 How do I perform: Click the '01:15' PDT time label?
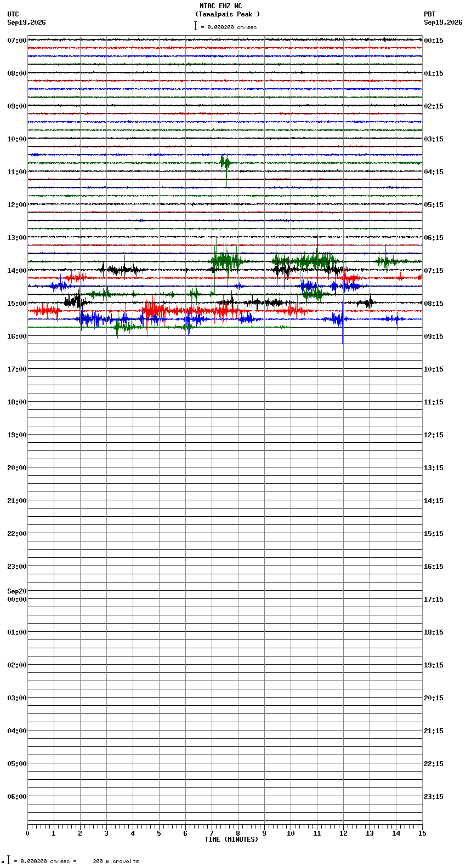point(434,73)
